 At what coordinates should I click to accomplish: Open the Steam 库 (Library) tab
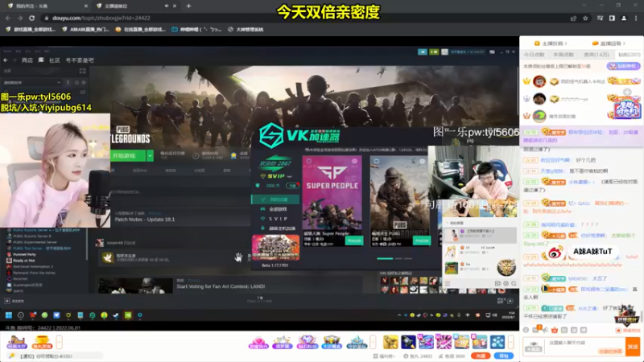[41, 60]
